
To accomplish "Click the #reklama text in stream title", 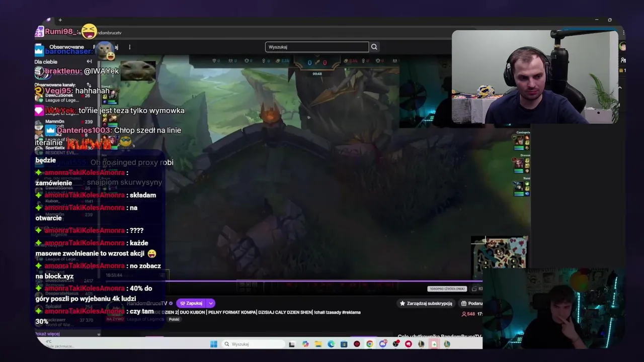I will click(x=351, y=312).
